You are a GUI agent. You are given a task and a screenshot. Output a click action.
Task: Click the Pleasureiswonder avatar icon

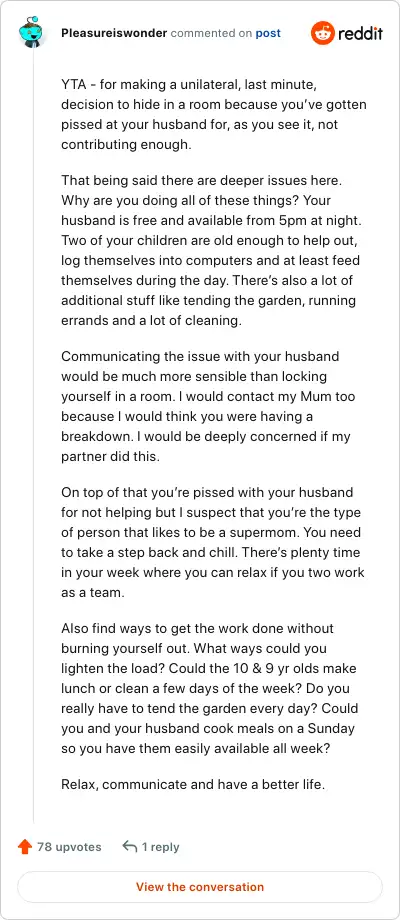(x=32, y=33)
